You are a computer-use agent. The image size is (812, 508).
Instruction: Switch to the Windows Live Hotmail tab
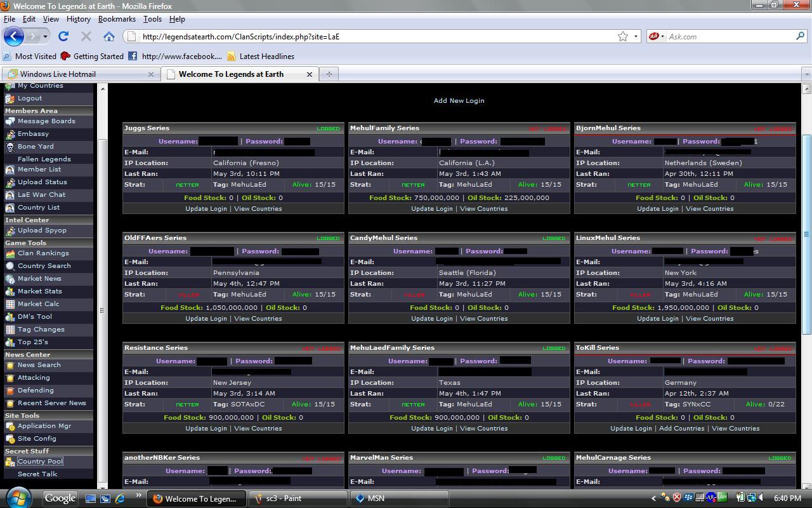click(58, 74)
